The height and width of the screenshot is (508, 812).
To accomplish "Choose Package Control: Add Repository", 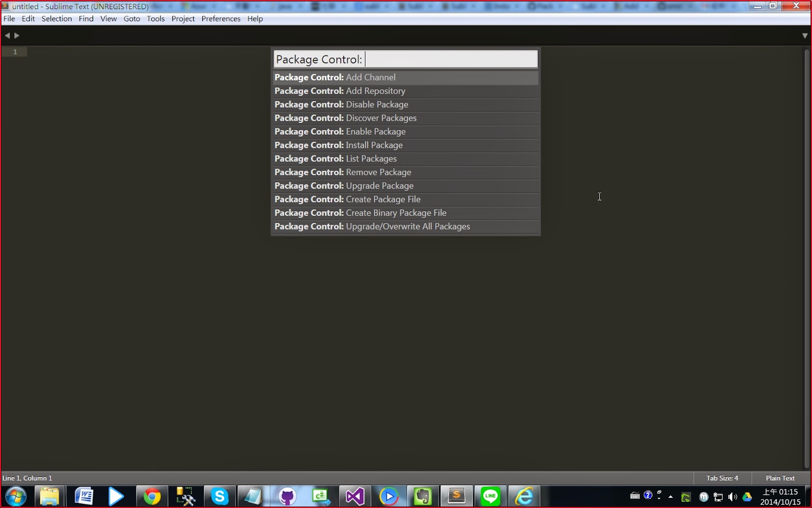I will 405,91.
